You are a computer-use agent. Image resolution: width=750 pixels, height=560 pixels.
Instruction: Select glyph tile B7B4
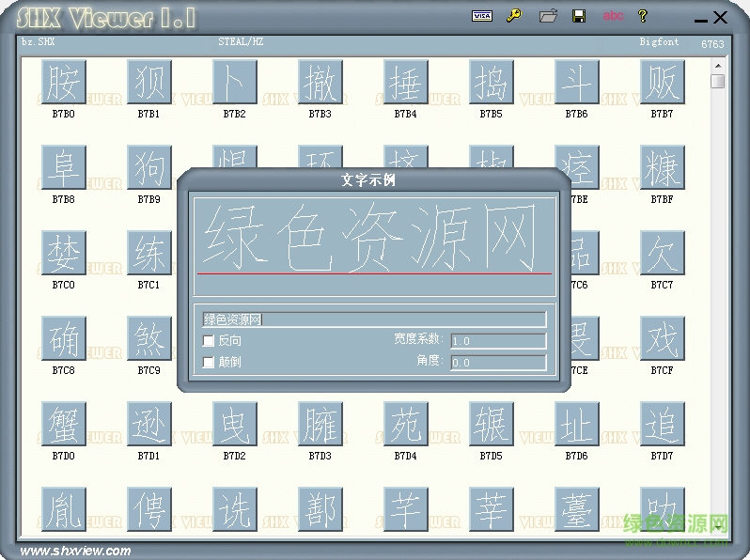pyautogui.click(x=406, y=82)
